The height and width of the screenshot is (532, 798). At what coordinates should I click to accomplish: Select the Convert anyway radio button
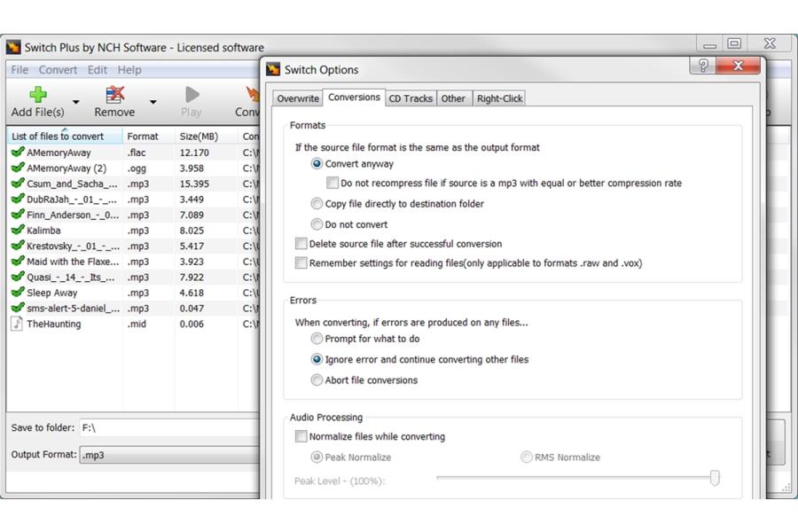[x=317, y=163]
